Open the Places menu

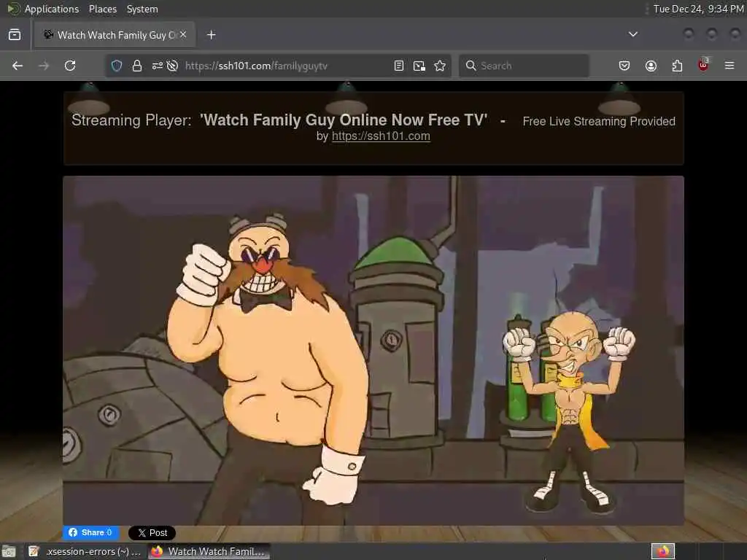[102, 9]
